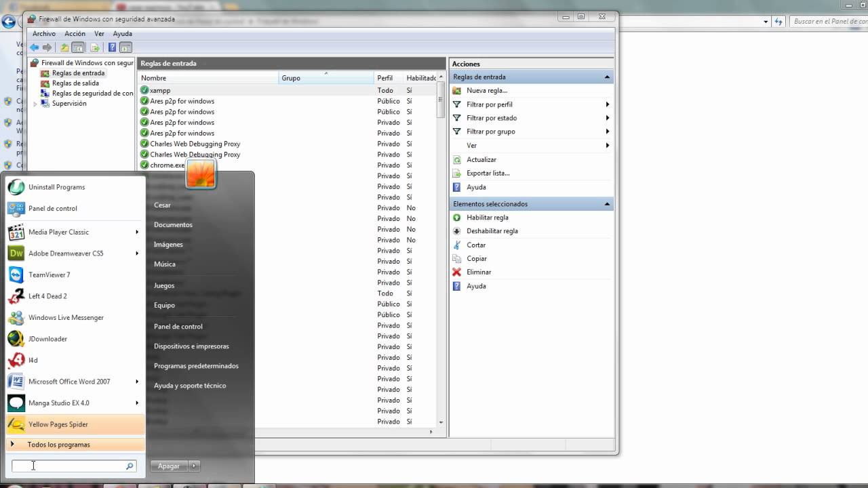Click the green Habilitar regla icon

tap(457, 218)
